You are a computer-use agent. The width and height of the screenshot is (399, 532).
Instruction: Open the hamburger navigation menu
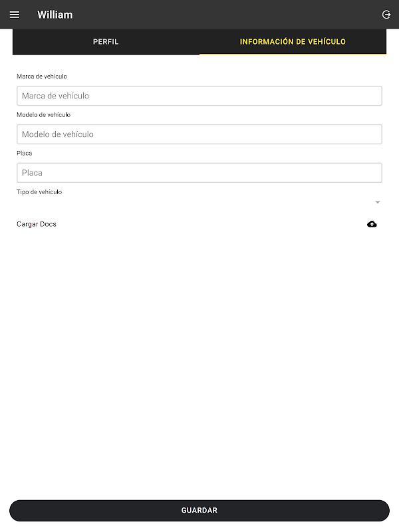pos(14,15)
